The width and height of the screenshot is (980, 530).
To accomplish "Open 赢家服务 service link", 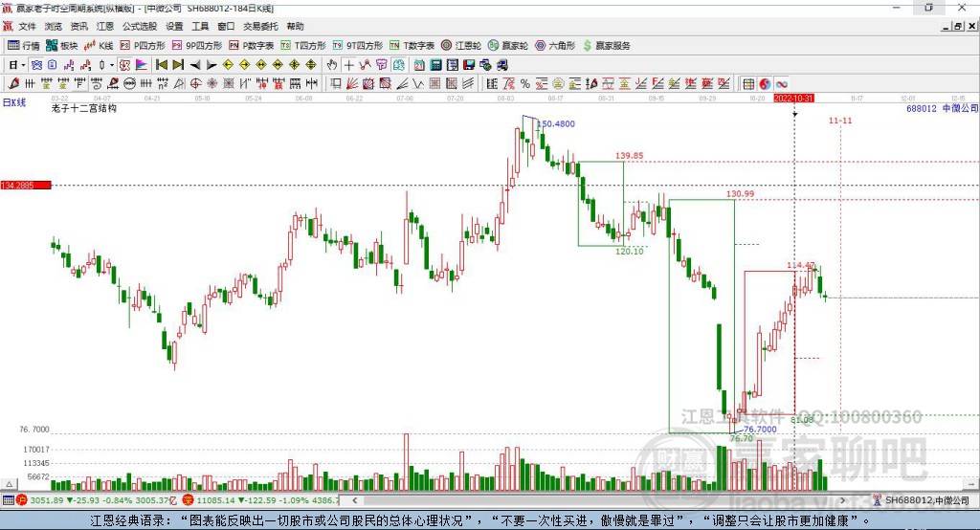I will 607,46.
